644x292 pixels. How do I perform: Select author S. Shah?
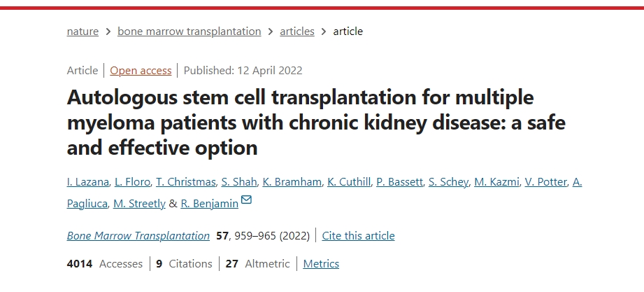pos(240,182)
